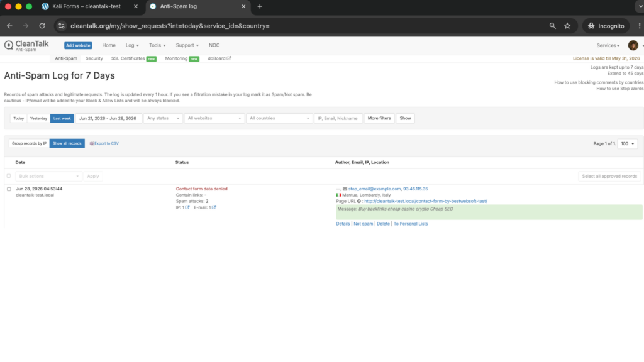The image size is (644, 362).
Task: Switch to the Security tab
Action: pos(94,58)
